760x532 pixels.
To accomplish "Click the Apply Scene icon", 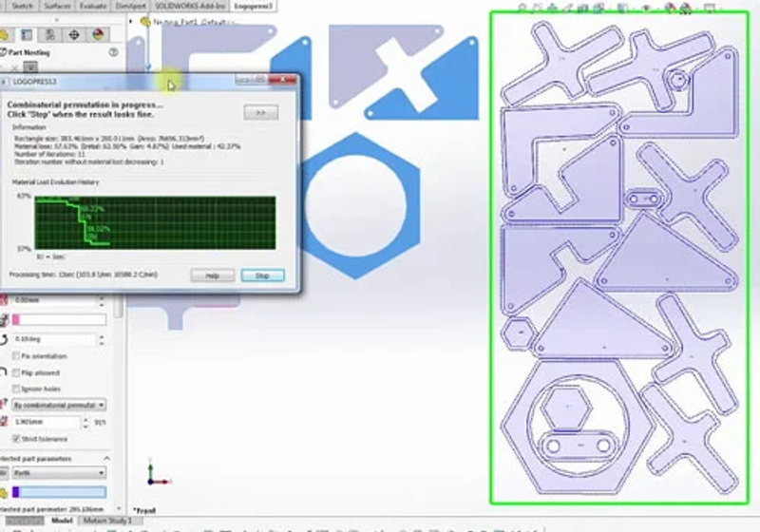I will coord(685,8).
